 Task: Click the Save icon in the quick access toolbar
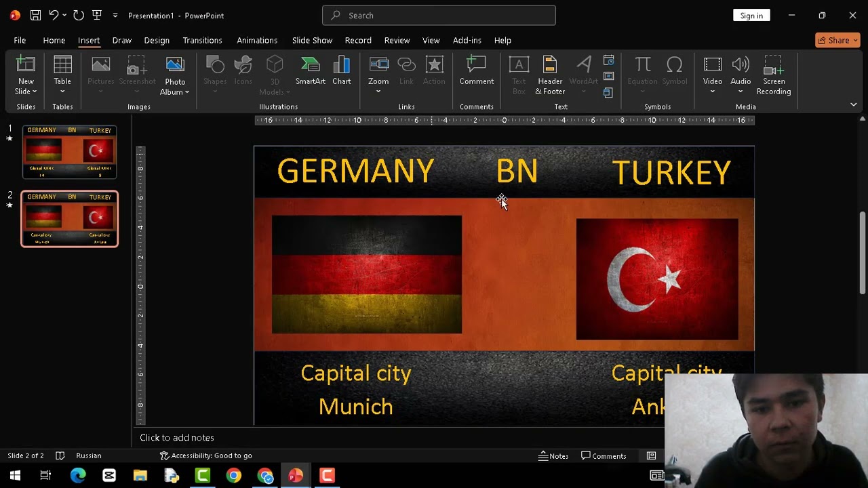click(x=35, y=15)
